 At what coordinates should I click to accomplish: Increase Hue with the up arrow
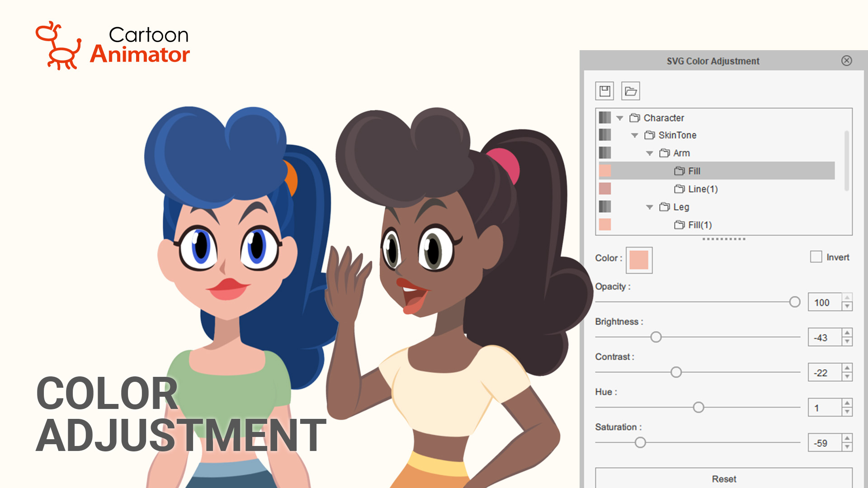coord(847,404)
